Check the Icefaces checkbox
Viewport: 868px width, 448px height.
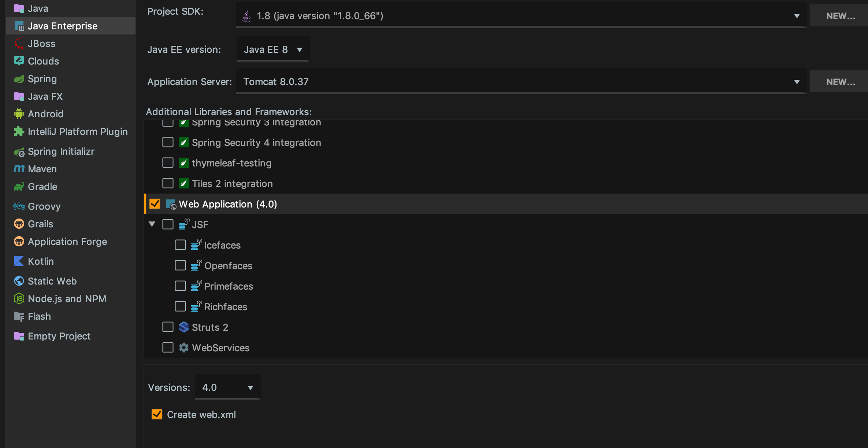click(x=180, y=245)
